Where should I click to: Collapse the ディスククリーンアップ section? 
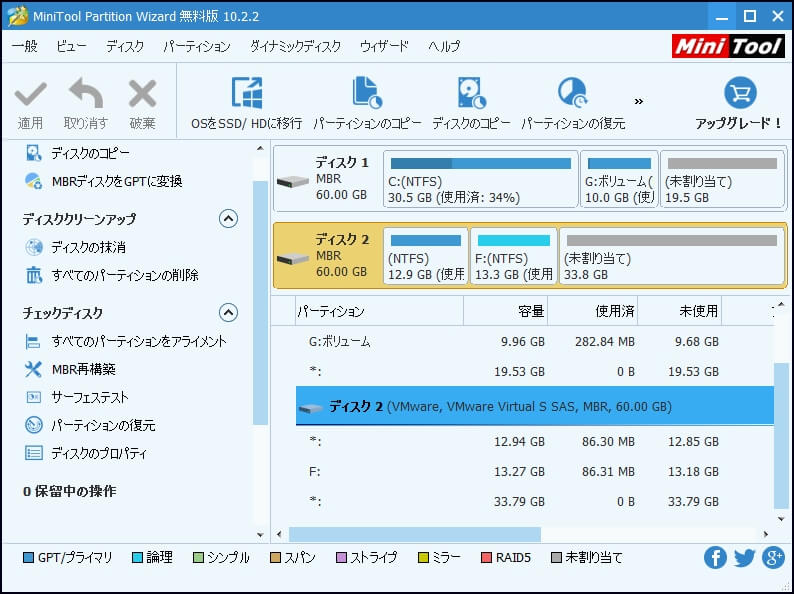pyautogui.click(x=228, y=219)
